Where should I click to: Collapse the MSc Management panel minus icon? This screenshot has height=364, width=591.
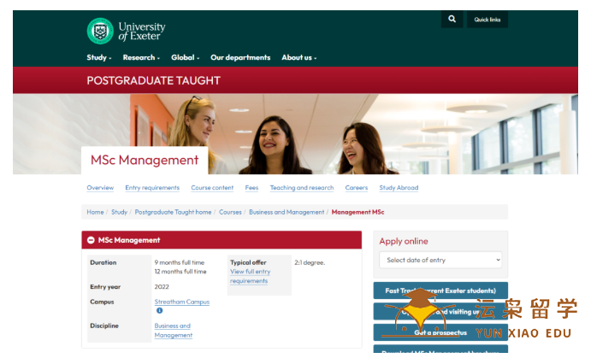tap(91, 240)
